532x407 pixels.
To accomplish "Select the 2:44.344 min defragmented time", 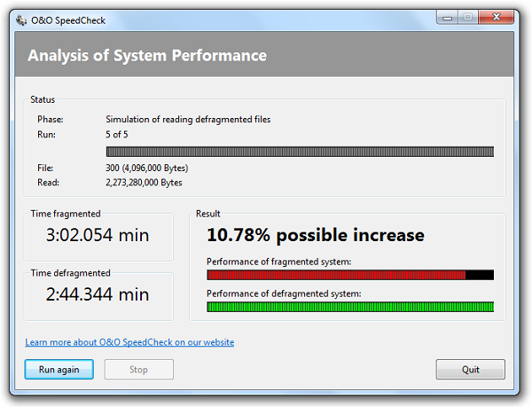I will tap(98, 294).
